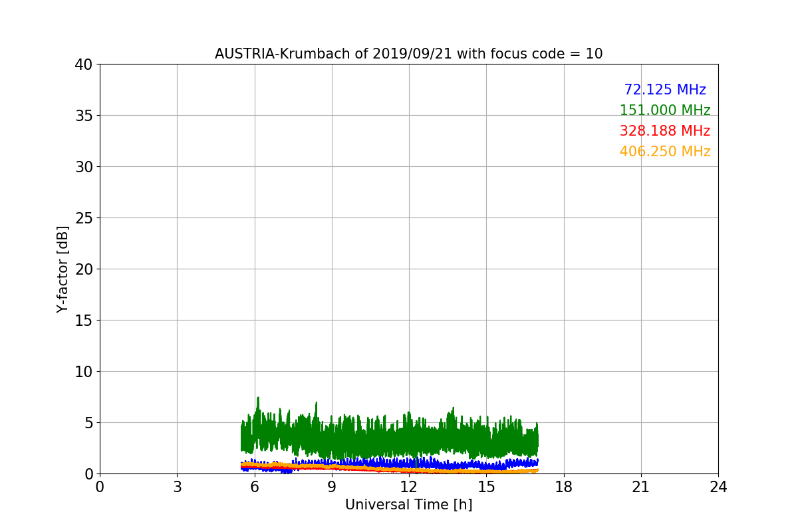
Task: Click the y-axis tick label 35
Action: [84, 116]
